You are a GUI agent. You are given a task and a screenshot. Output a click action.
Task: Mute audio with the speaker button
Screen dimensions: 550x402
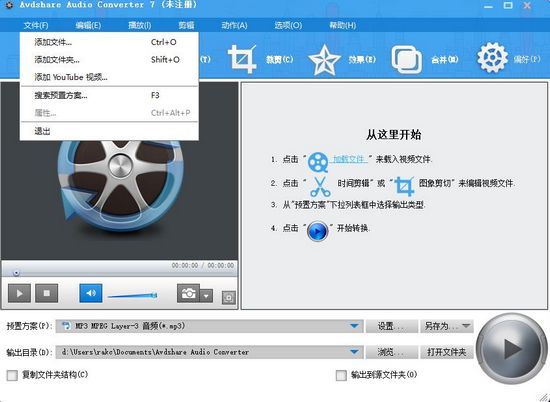[91, 293]
